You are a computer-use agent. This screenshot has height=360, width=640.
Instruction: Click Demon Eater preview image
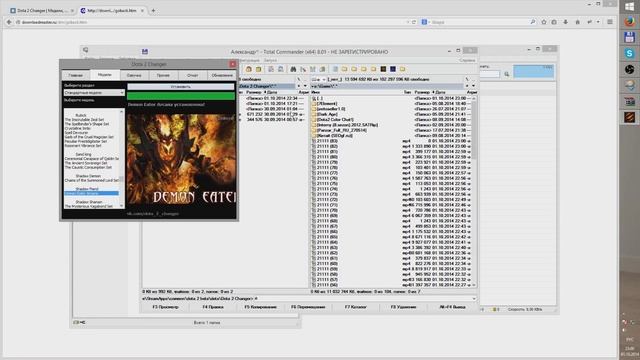(181, 160)
